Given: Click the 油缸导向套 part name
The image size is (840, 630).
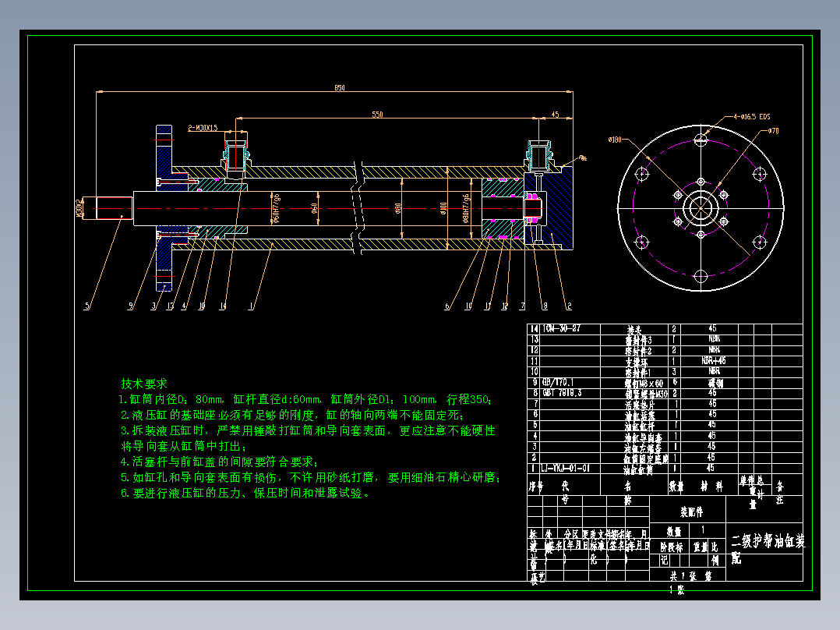Looking at the screenshot, I should coord(643,437).
